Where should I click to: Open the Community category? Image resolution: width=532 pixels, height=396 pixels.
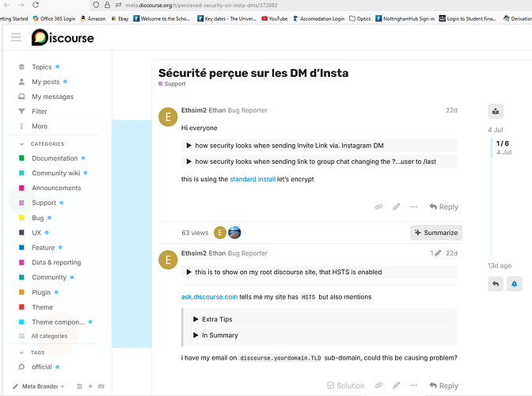click(x=49, y=277)
